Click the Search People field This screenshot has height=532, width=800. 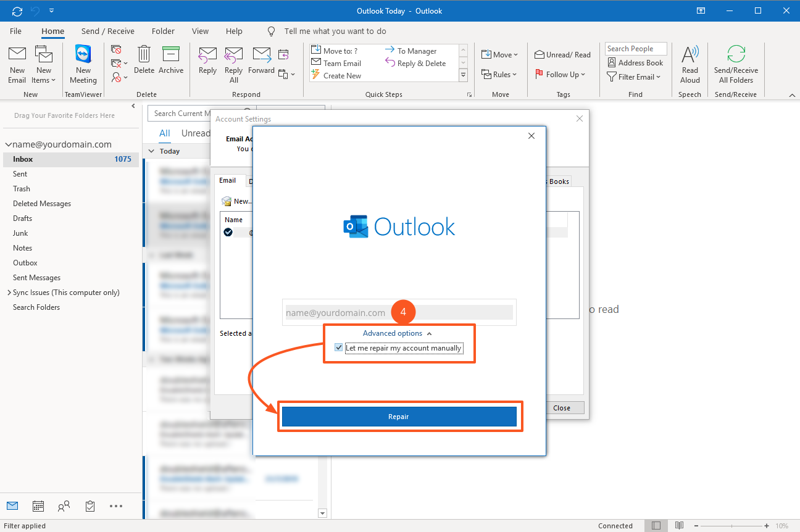[636, 49]
